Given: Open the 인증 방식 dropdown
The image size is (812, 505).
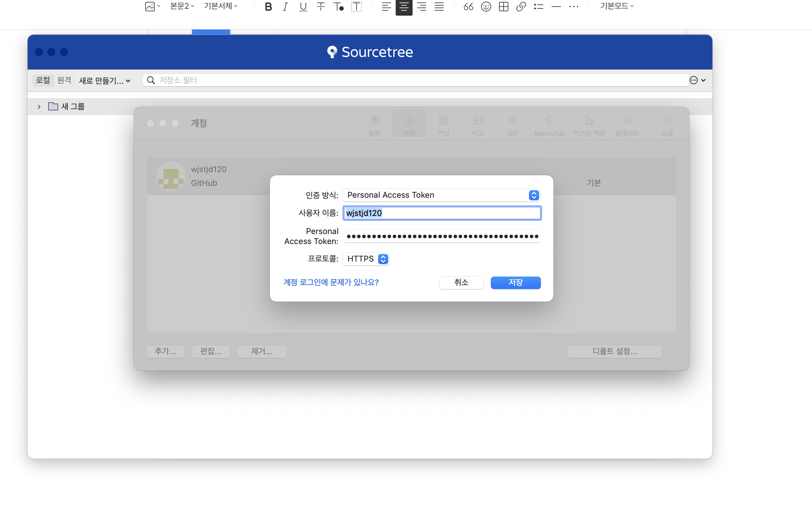Looking at the screenshot, I should pyautogui.click(x=441, y=195).
